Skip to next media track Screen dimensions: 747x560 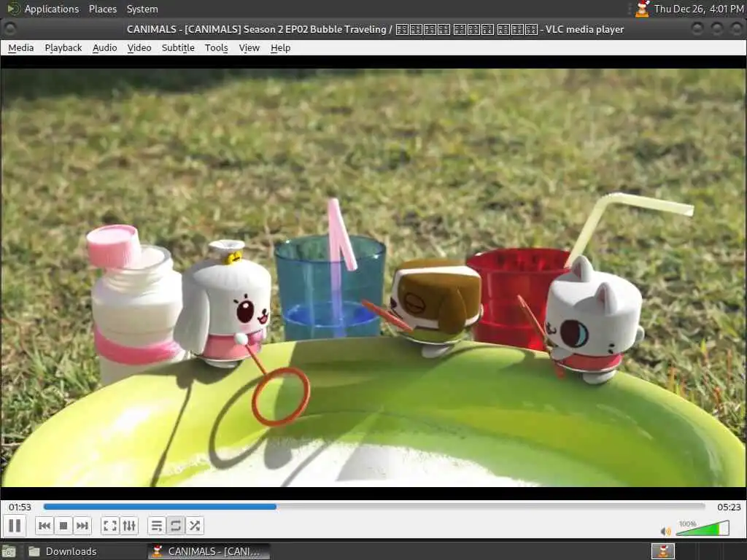(82, 526)
